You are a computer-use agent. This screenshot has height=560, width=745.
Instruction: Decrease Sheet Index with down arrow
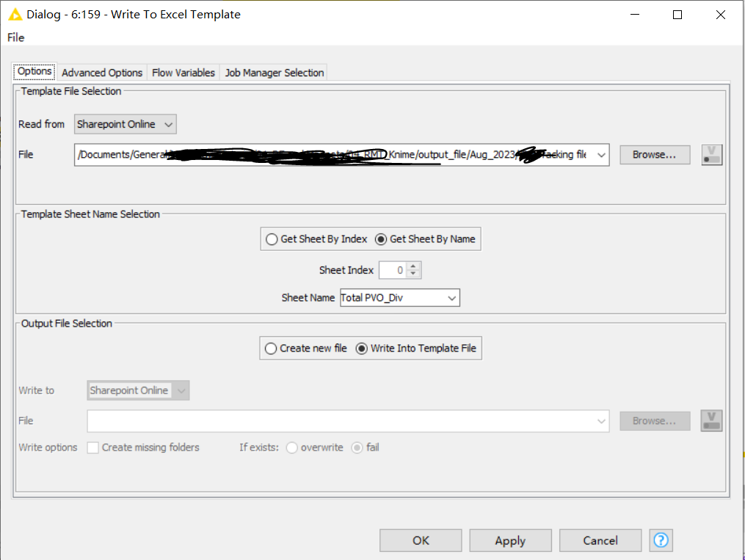(x=413, y=274)
